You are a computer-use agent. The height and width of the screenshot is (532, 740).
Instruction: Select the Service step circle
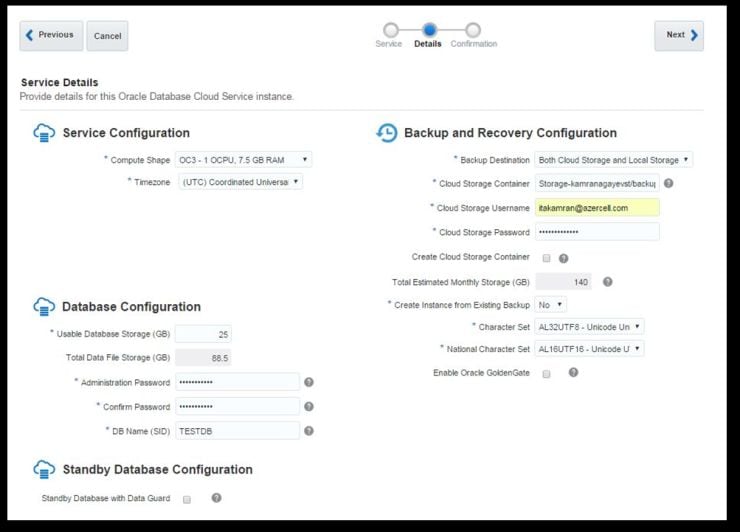(390, 30)
